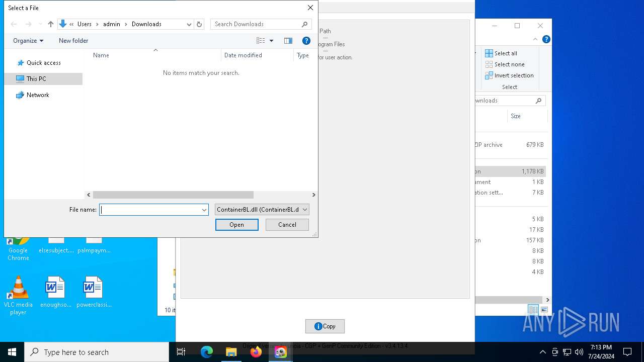644x362 pixels.
Task: Expand the File name history dropdown
Action: coord(204,210)
